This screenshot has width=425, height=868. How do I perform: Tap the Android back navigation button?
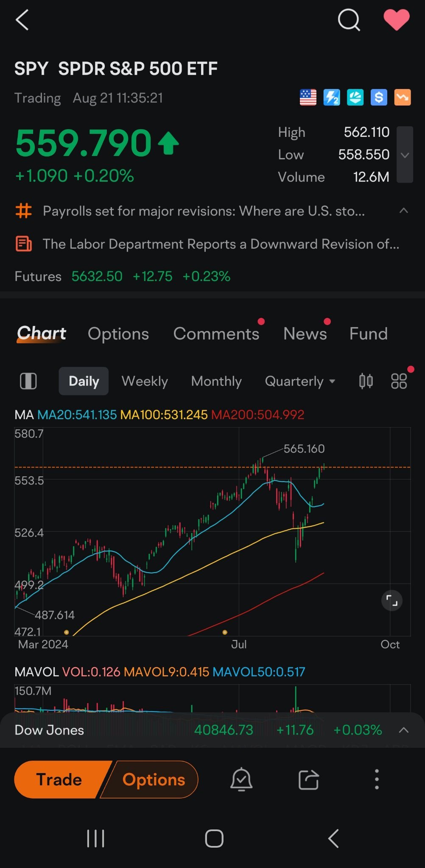point(333,838)
